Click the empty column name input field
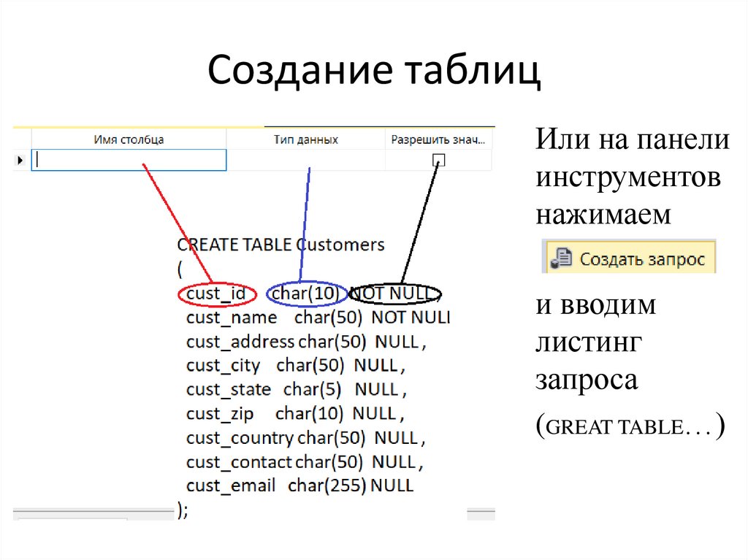This screenshot has width=748, height=560. [129, 160]
